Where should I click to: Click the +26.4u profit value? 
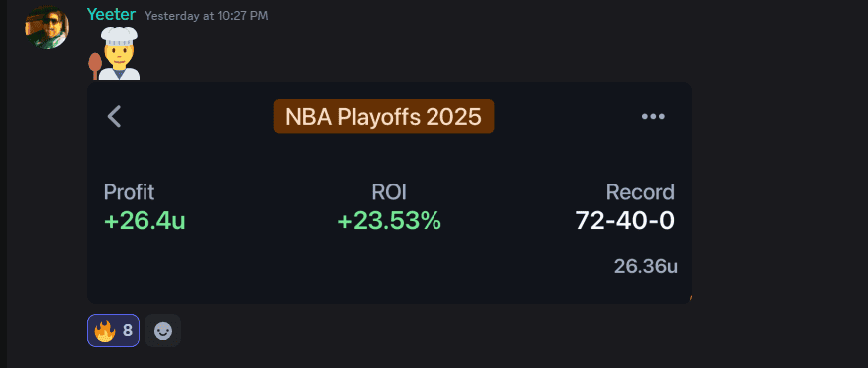pyautogui.click(x=145, y=221)
